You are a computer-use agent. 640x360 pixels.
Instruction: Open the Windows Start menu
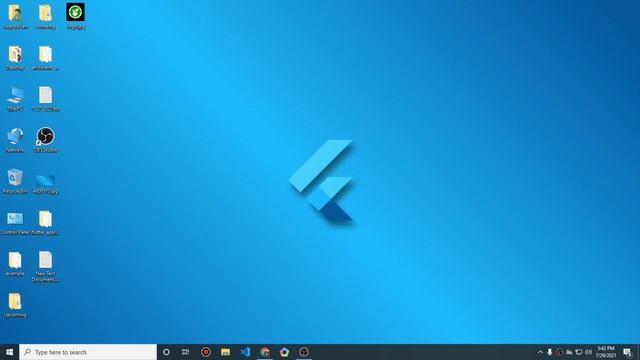[9, 352]
